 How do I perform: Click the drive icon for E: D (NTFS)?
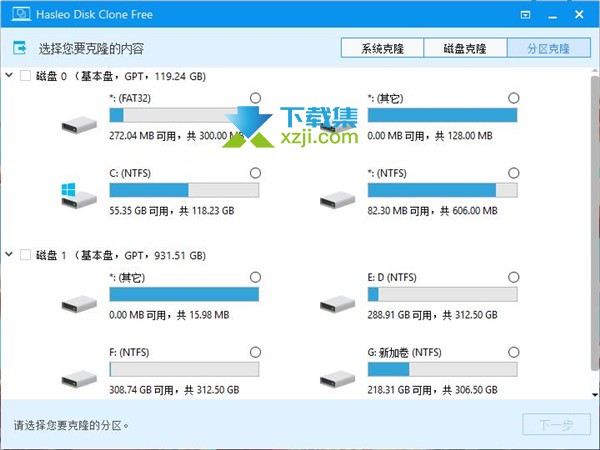click(x=338, y=304)
